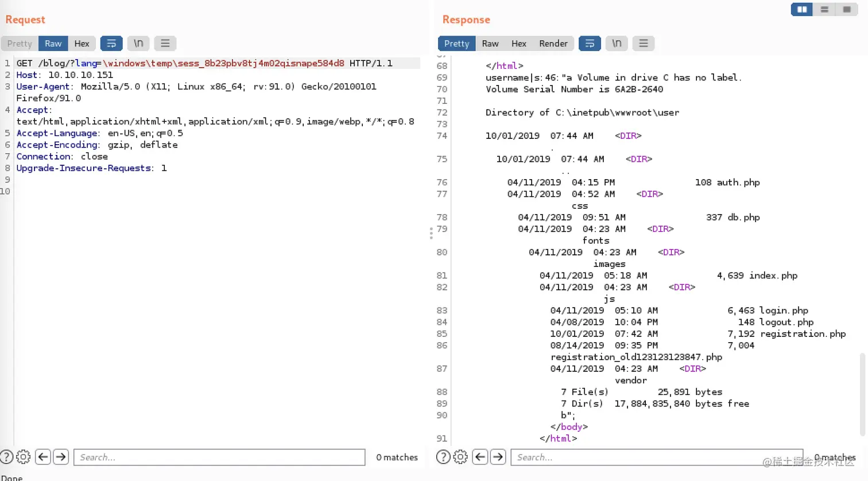Switch Response view to Raw tab
This screenshot has width=868, height=481.
click(x=490, y=44)
